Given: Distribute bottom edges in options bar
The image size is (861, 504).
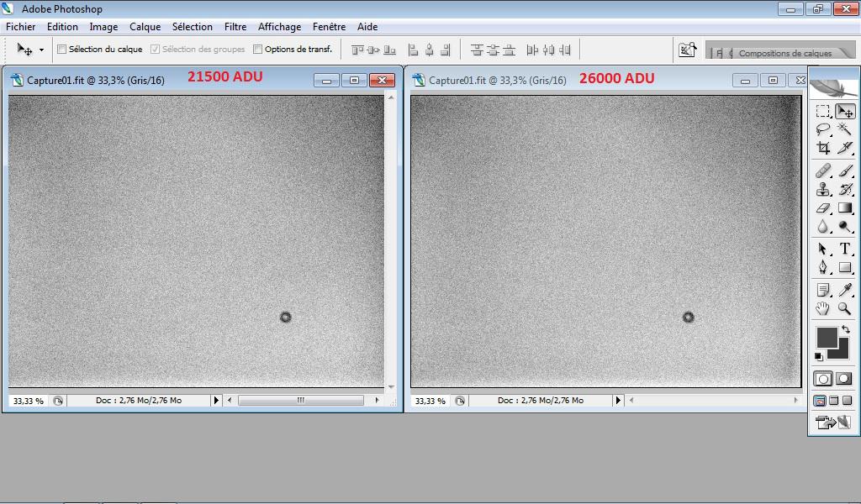Looking at the screenshot, I should point(509,50).
